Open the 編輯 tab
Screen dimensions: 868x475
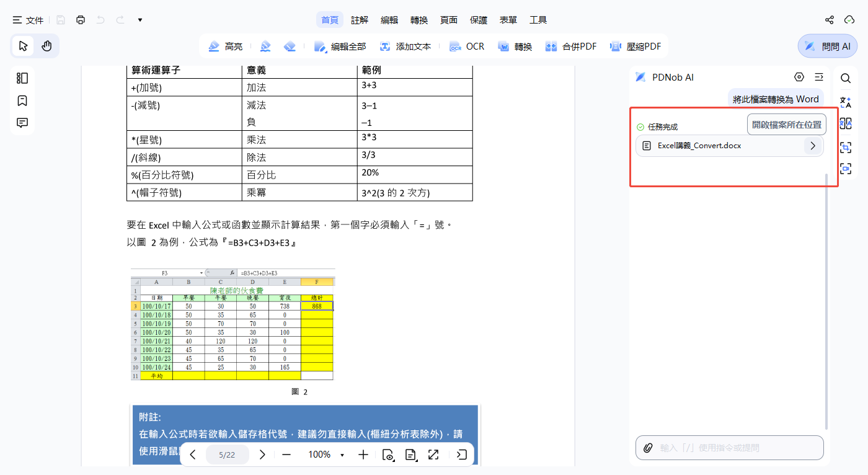tap(389, 20)
